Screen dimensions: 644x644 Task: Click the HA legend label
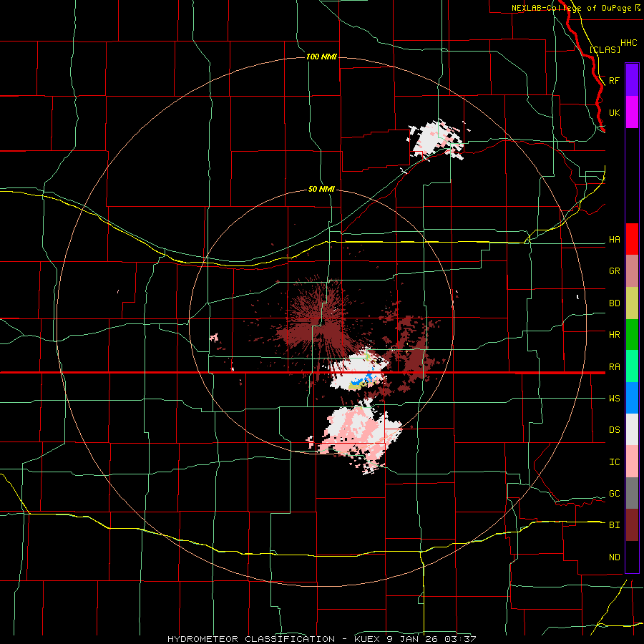615,240
